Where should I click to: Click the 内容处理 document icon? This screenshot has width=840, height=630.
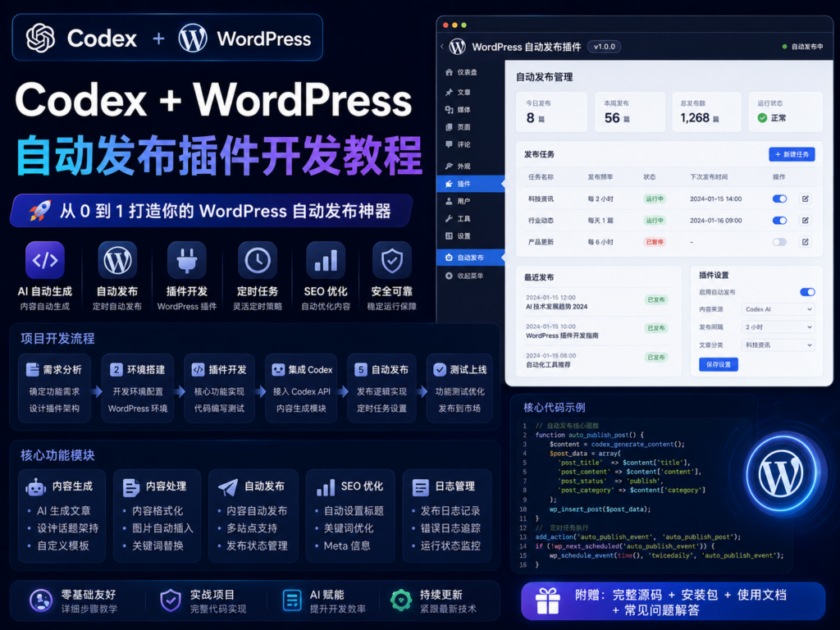tap(130, 487)
